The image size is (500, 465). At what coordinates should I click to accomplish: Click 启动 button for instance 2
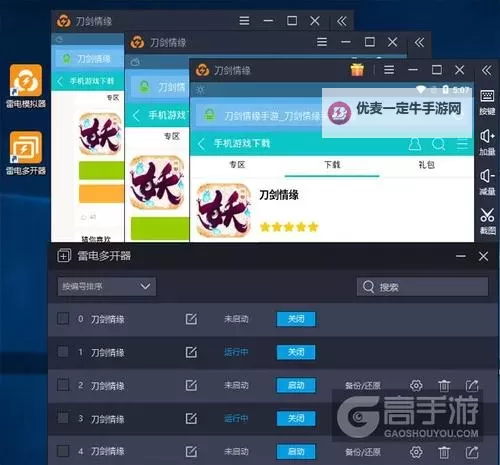[x=296, y=385]
